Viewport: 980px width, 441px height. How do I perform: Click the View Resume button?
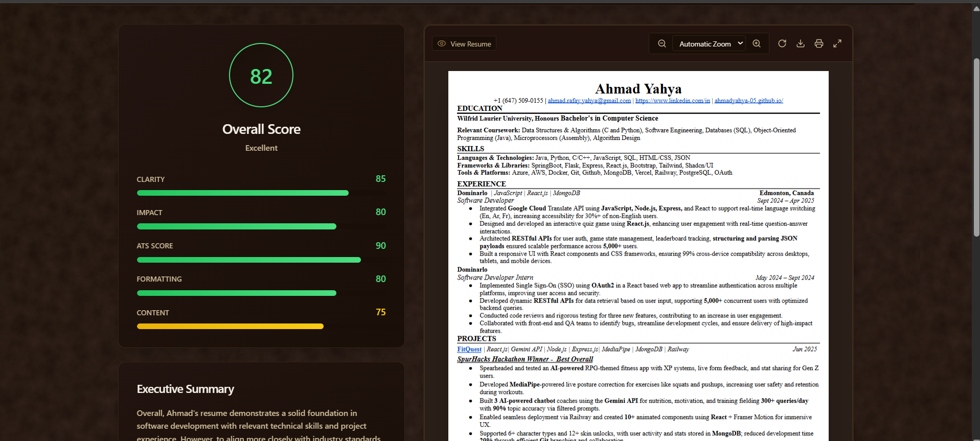coord(464,43)
